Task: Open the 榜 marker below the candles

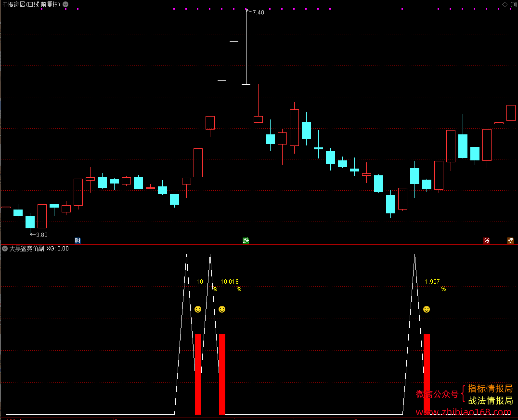Action: pos(510,240)
